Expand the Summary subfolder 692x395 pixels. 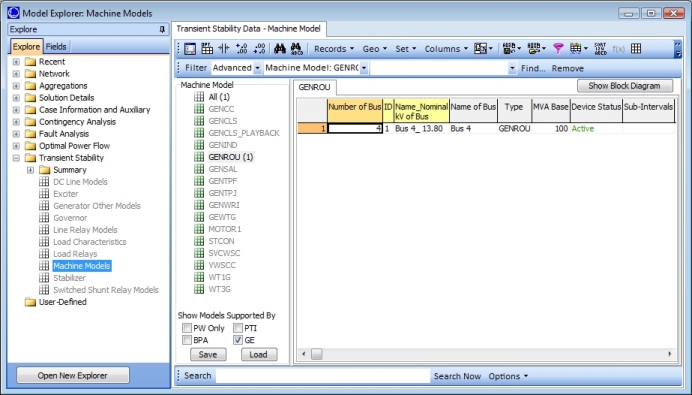(30, 170)
